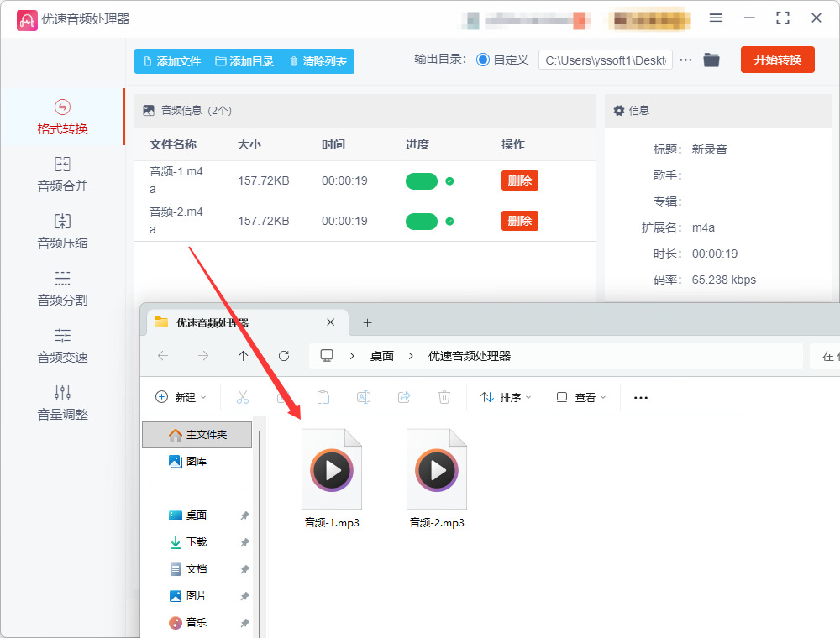Screen dimensions: 840x638
Task: Refresh the file explorer view
Action: tap(284, 356)
